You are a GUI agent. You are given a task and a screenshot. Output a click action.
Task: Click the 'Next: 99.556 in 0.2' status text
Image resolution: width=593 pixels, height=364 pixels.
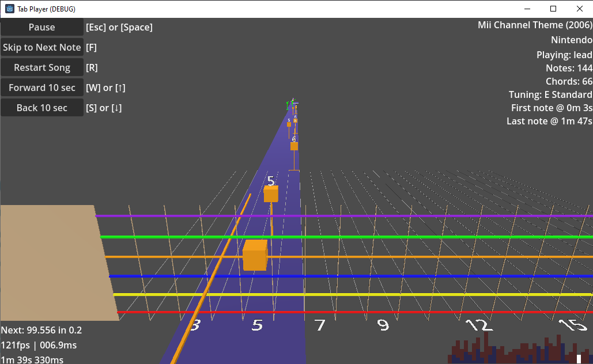click(41, 330)
